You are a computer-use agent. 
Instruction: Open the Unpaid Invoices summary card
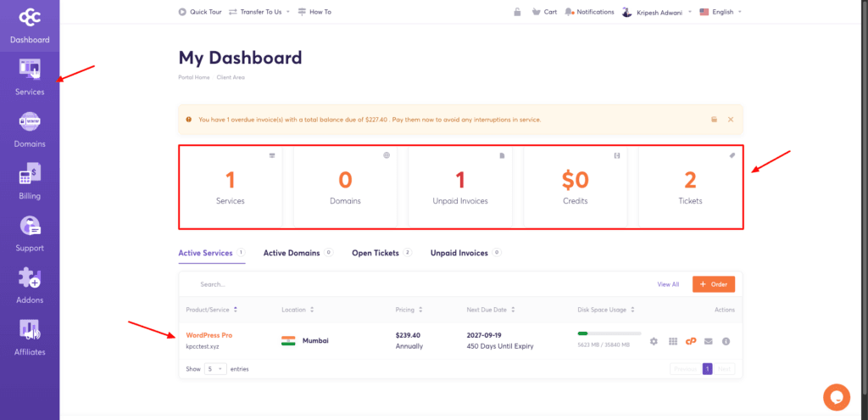(x=460, y=187)
